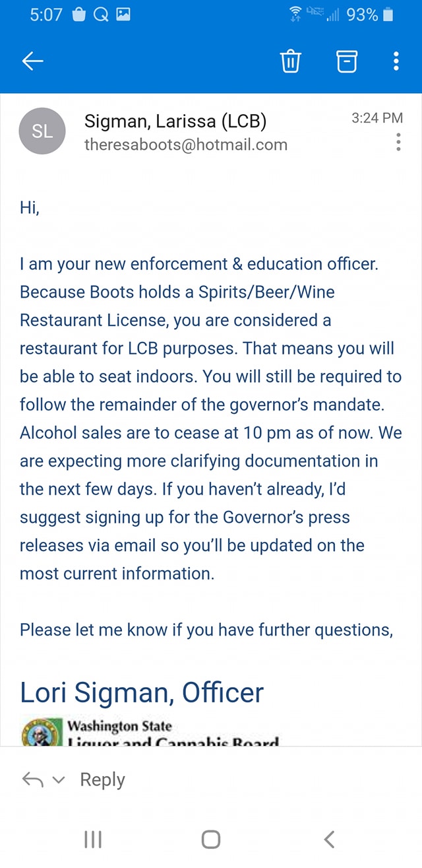Tap the email body paragraph text
The width and height of the screenshot is (422, 868).
click(x=210, y=419)
